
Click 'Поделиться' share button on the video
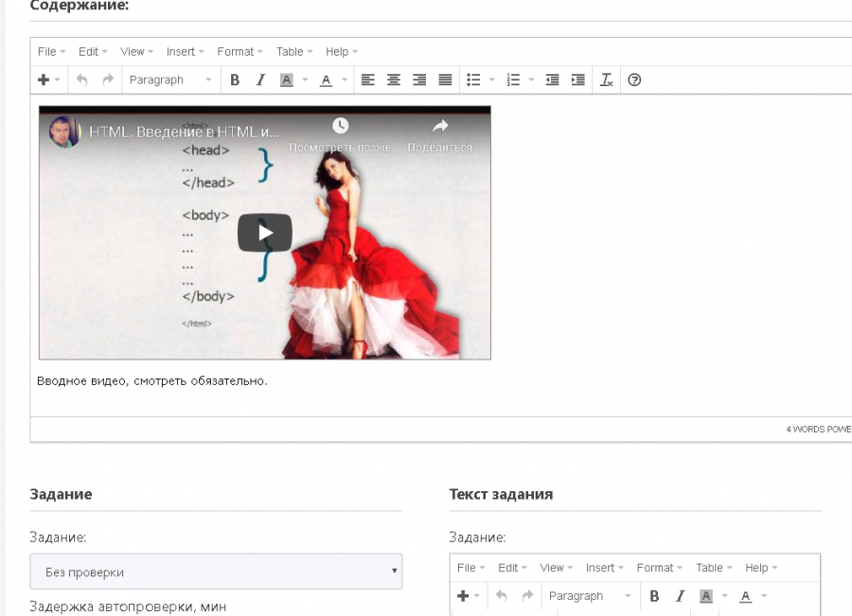pyautogui.click(x=439, y=135)
